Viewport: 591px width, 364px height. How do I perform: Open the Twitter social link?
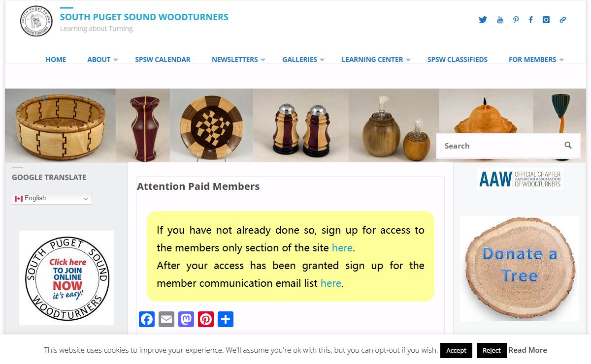pos(483,20)
